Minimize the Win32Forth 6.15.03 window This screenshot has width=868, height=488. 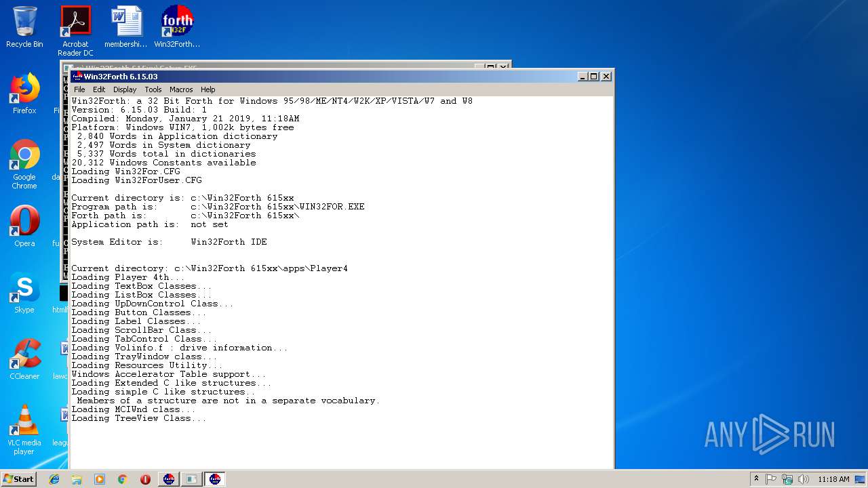(583, 77)
